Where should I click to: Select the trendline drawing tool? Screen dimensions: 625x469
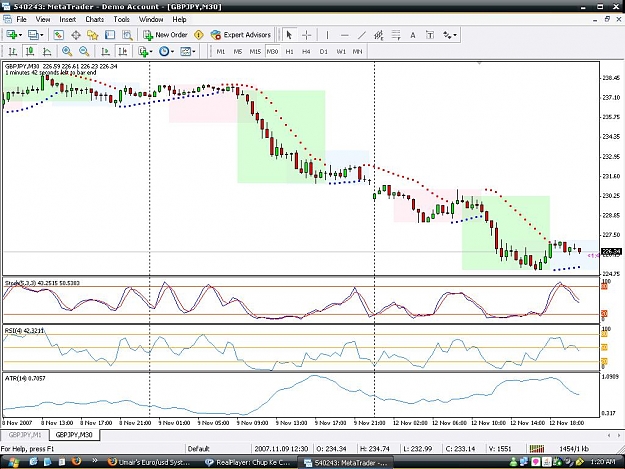362,35
